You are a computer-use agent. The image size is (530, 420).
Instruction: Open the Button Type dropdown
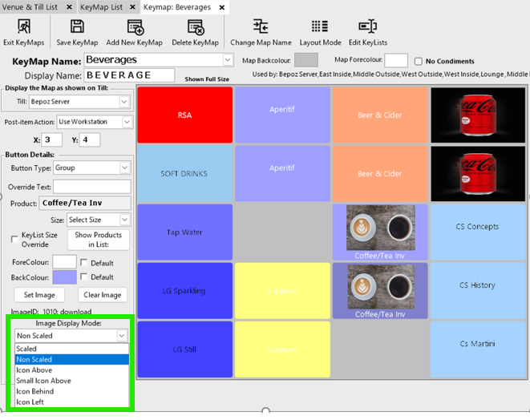pyautogui.click(x=124, y=168)
